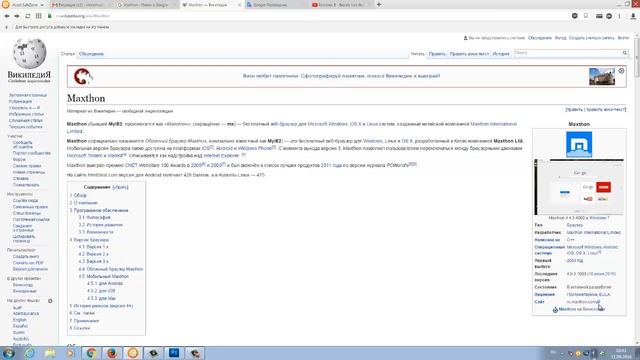
Task: Open Google Chrome from the taskbar
Action: coord(91,353)
